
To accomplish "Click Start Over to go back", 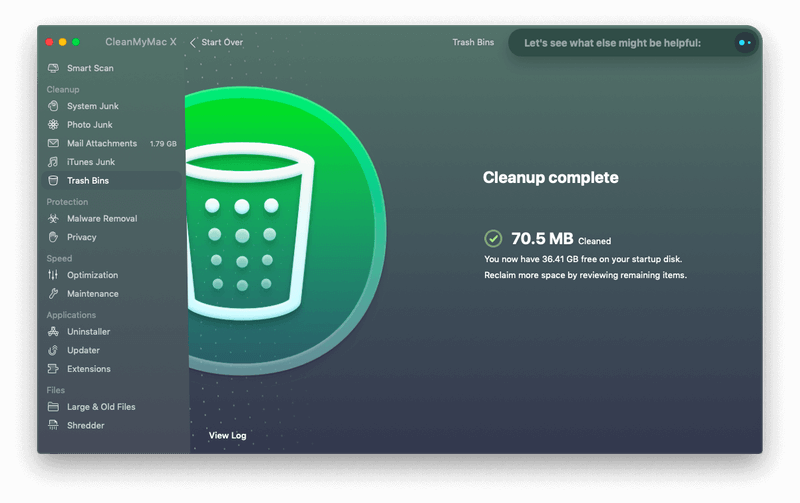I will [222, 42].
